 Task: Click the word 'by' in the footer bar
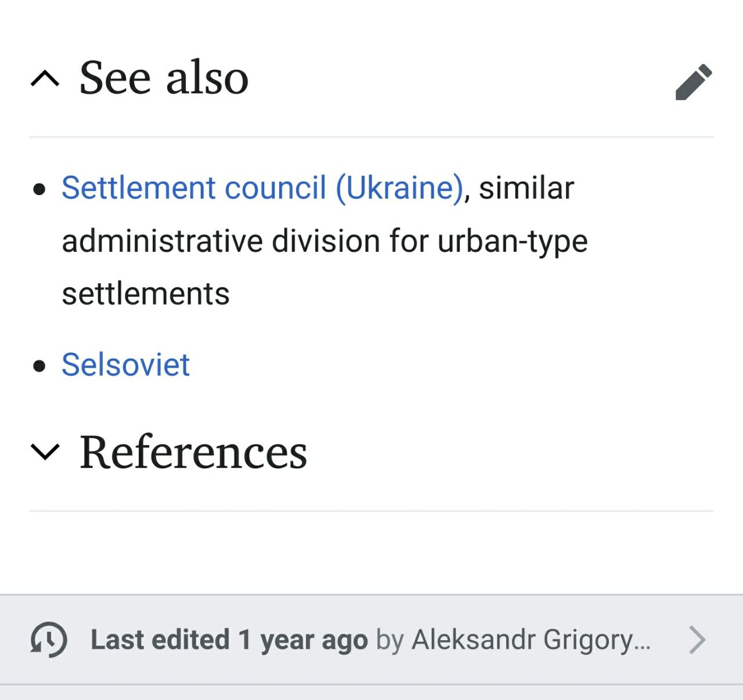pos(390,641)
